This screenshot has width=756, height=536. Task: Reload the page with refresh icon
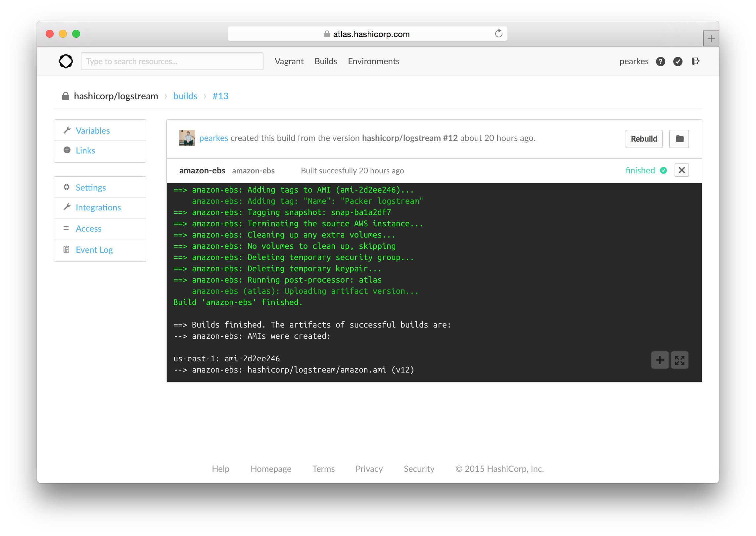[x=498, y=34]
